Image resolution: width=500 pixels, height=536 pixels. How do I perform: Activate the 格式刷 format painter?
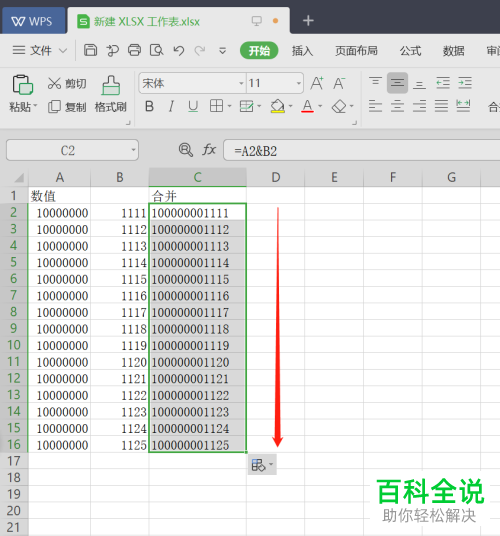coord(111,94)
